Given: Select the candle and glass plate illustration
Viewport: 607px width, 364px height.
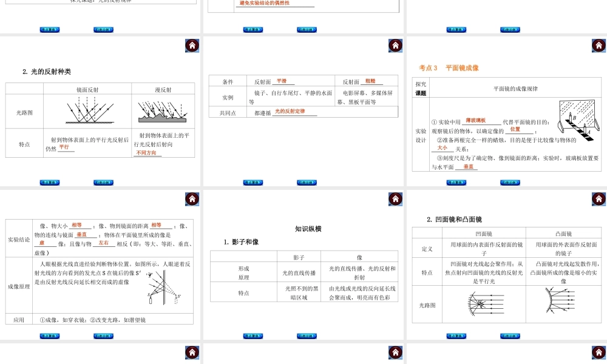Looking at the screenshot, I should pos(578,120).
